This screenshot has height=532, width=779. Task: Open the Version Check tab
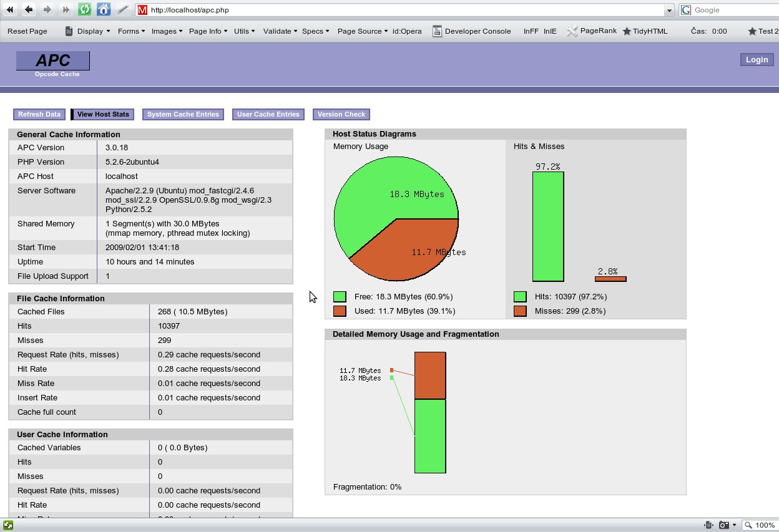(x=341, y=114)
